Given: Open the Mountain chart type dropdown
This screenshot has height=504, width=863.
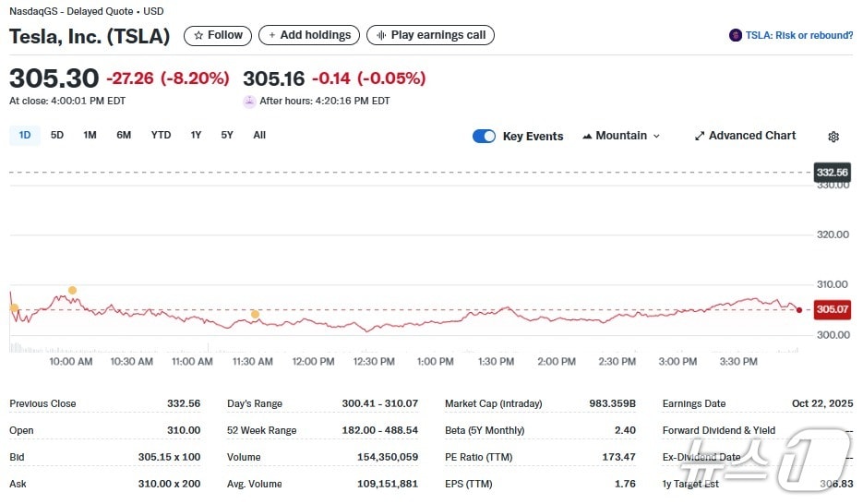Looking at the screenshot, I should pyautogui.click(x=621, y=136).
